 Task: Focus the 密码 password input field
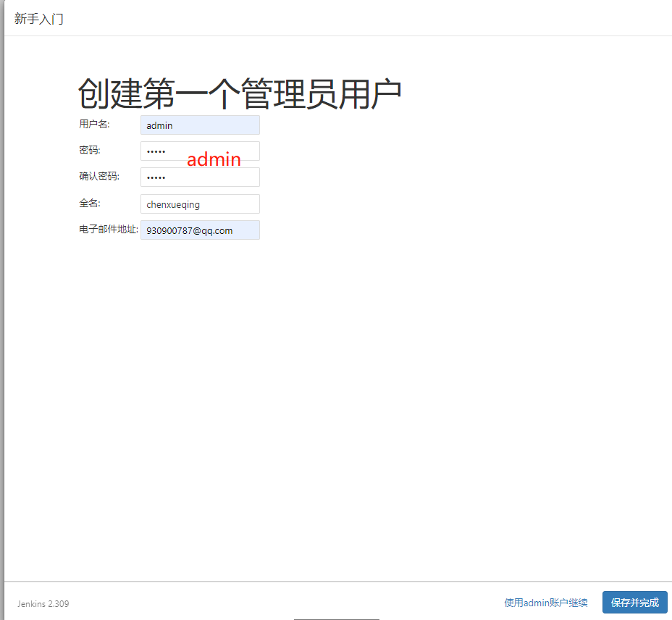[200, 151]
